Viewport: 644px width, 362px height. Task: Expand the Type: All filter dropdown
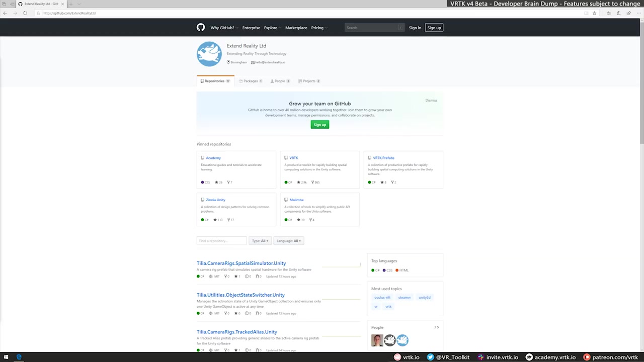click(x=260, y=241)
